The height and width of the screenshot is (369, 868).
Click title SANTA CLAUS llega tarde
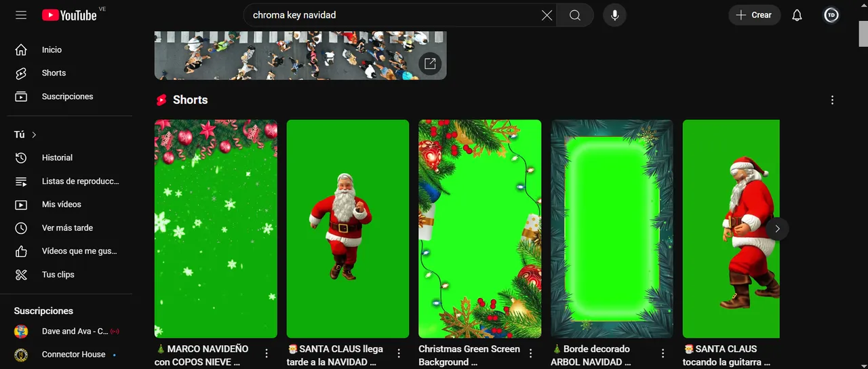point(335,355)
